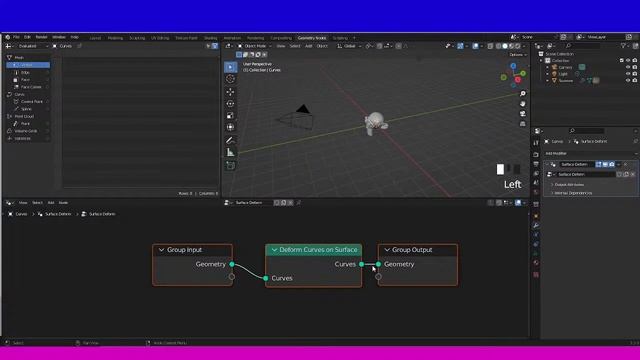The width and height of the screenshot is (640, 360).
Task: Collapse the Group Output node
Action: pyautogui.click(x=387, y=250)
